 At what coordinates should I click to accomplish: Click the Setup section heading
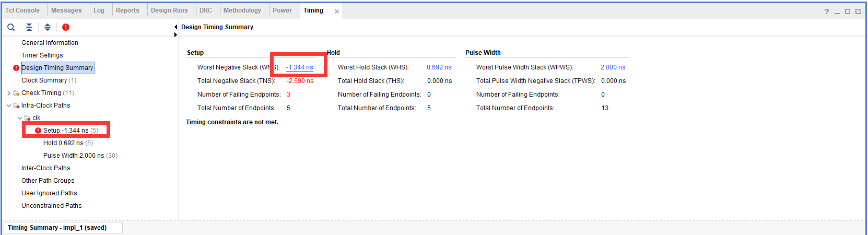click(x=195, y=53)
